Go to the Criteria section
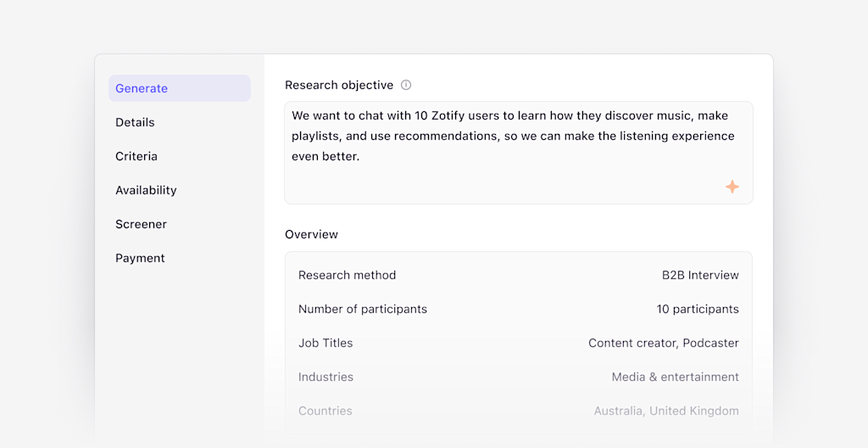This screenshot has width=868, height=448. click(136, 156)
